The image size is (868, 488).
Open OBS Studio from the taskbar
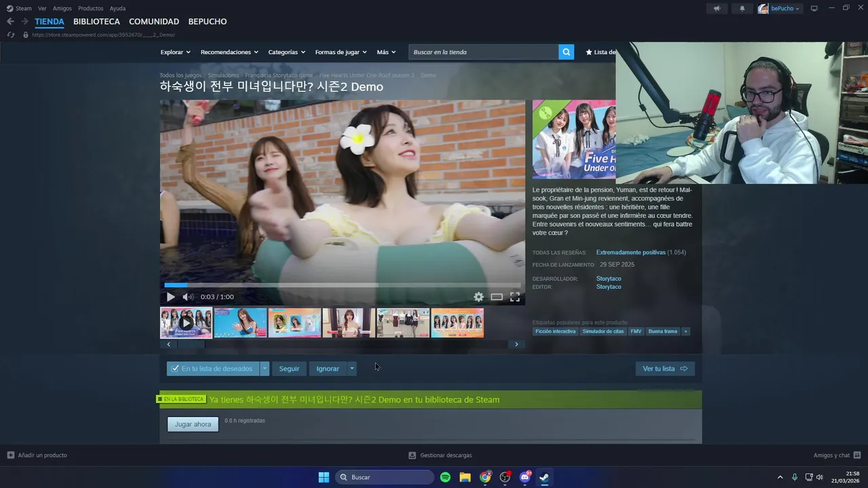505,477
